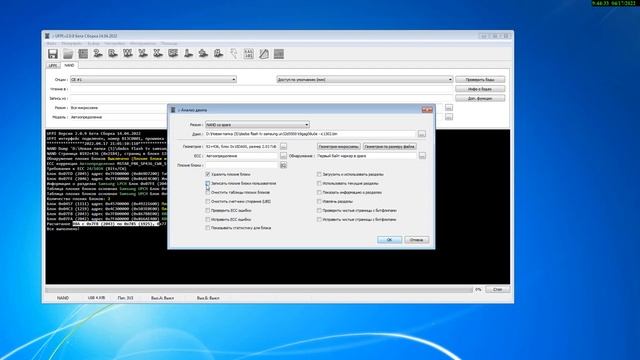640x360 pixels.
Task: Expand the default access dropdown in main window
Action: (364, 80)
